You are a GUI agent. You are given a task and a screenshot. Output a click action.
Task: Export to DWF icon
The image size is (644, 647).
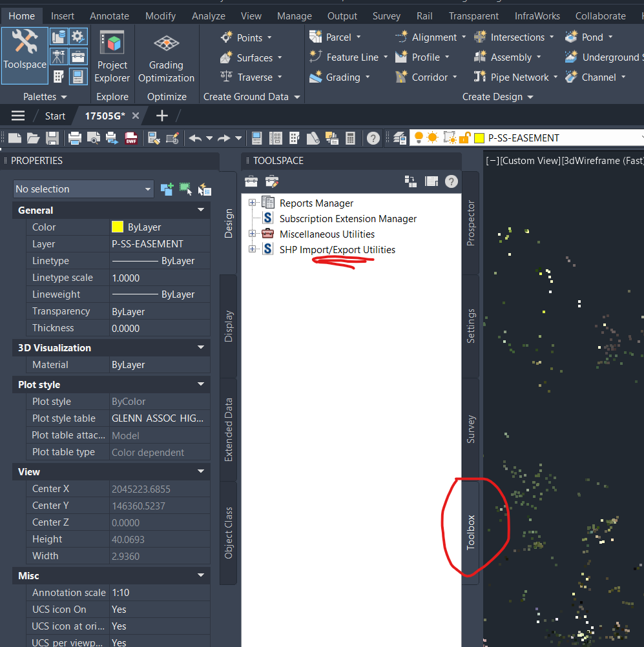(x=131, y=138)
